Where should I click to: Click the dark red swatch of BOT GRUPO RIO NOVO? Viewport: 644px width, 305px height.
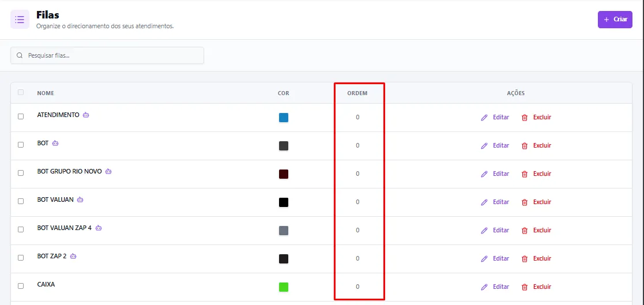coord(284,174)
